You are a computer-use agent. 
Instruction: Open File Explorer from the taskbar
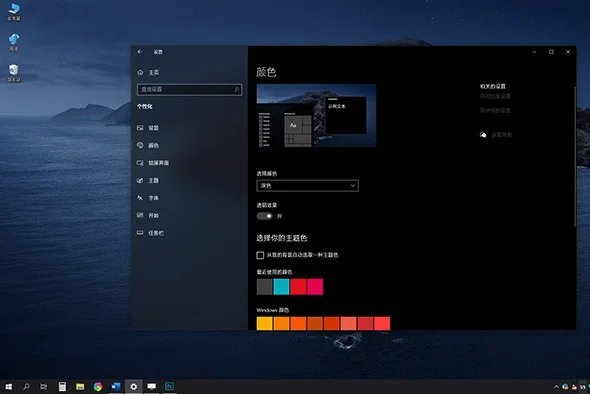[x=80, y=386]
